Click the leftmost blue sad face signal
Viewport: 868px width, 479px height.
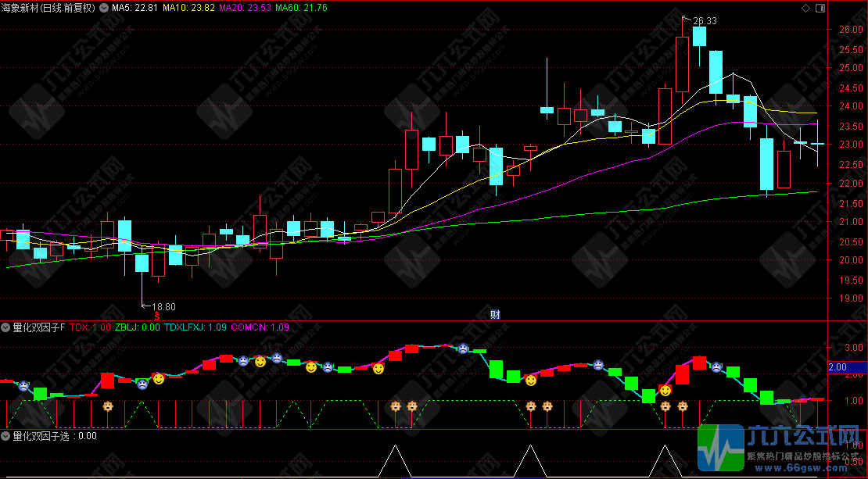click(x=24, y=385)
